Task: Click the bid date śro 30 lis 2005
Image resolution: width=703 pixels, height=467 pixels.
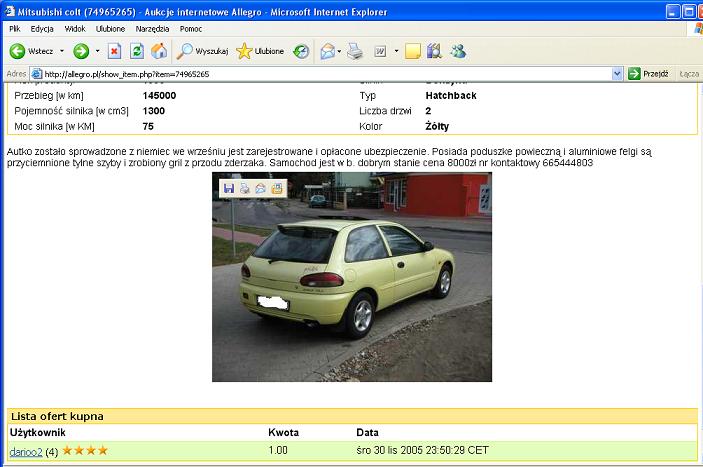Action: pos(422,450)
